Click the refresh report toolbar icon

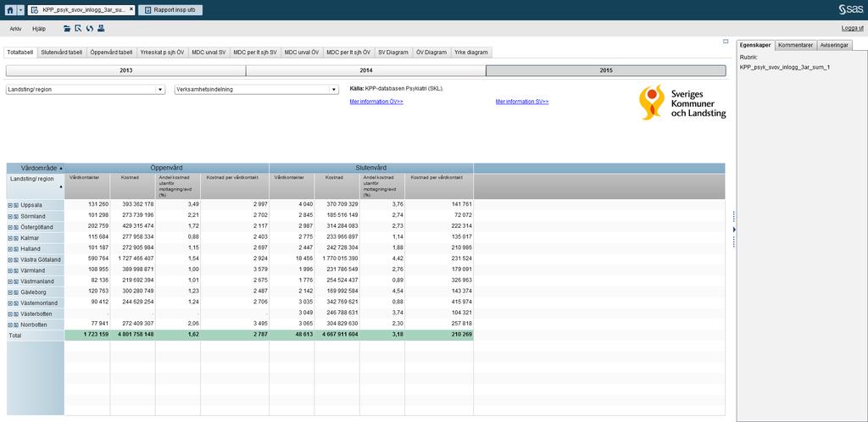89,28
